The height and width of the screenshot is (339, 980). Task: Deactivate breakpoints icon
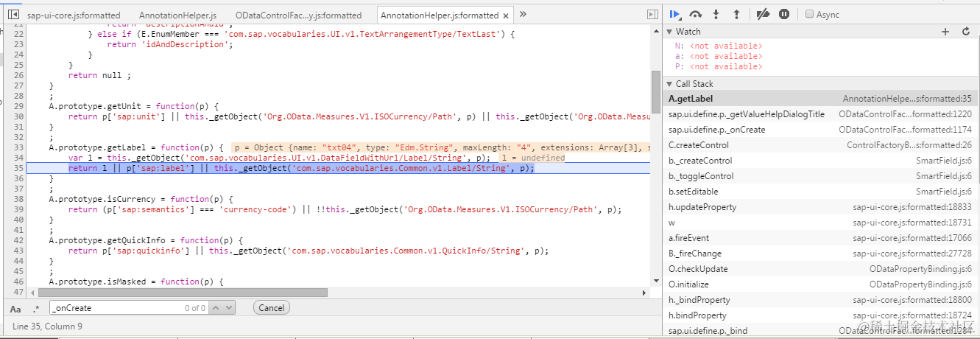point(764,14)
